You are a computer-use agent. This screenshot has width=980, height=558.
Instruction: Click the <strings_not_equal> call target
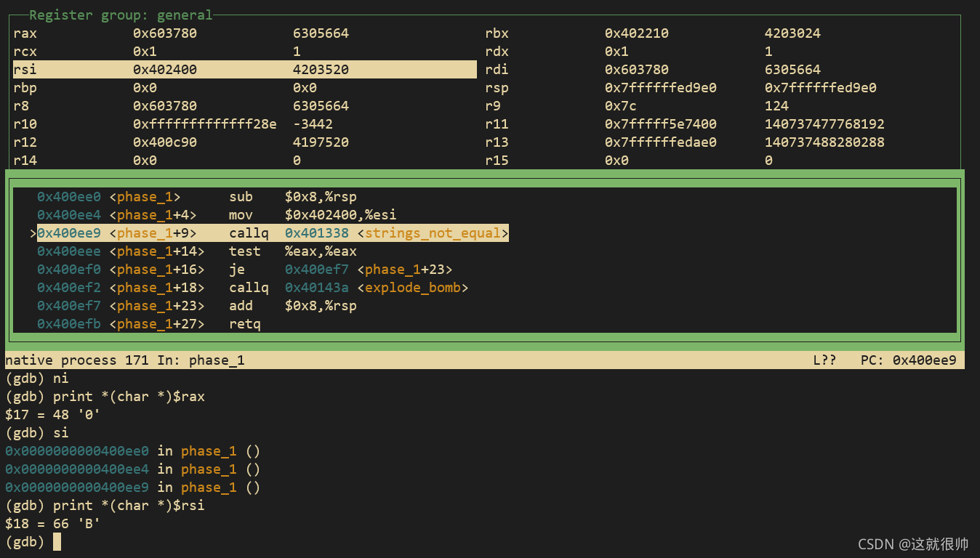pos(433,233)
